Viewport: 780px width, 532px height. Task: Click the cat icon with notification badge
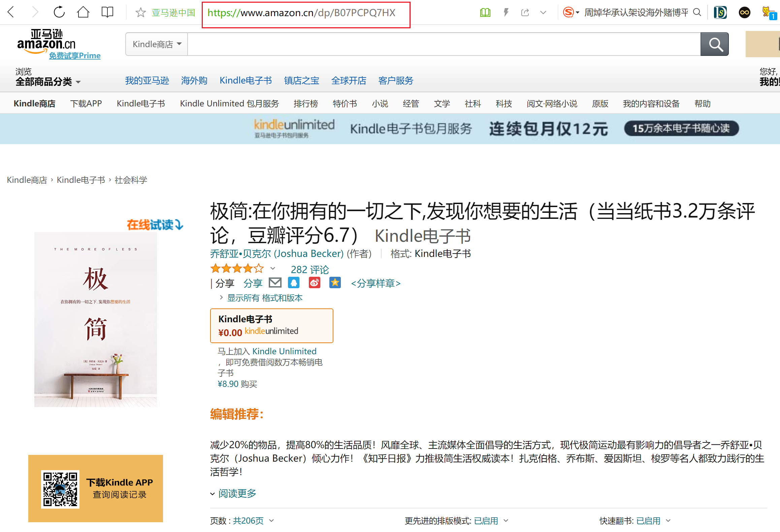click(767, 13)
